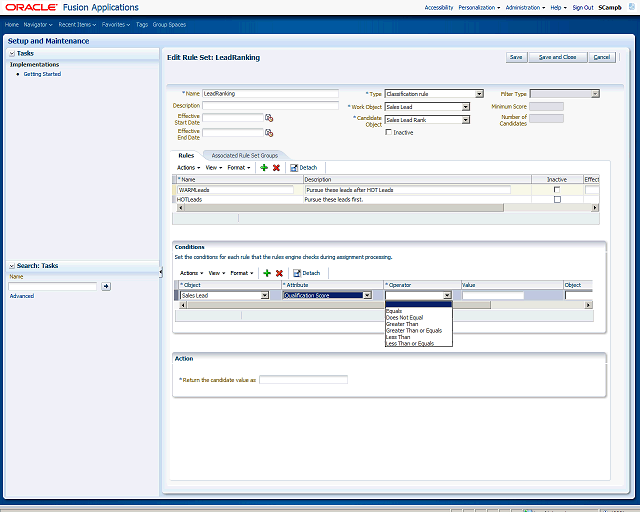This screenshot has width=640, height=512.
Task: Go to the Home link
Action: point(12,24)
